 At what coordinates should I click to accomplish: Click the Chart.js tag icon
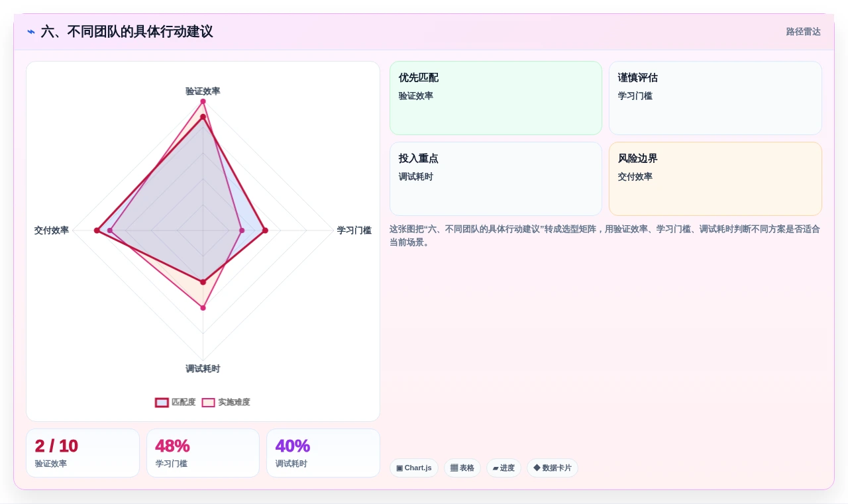[399, 468]
